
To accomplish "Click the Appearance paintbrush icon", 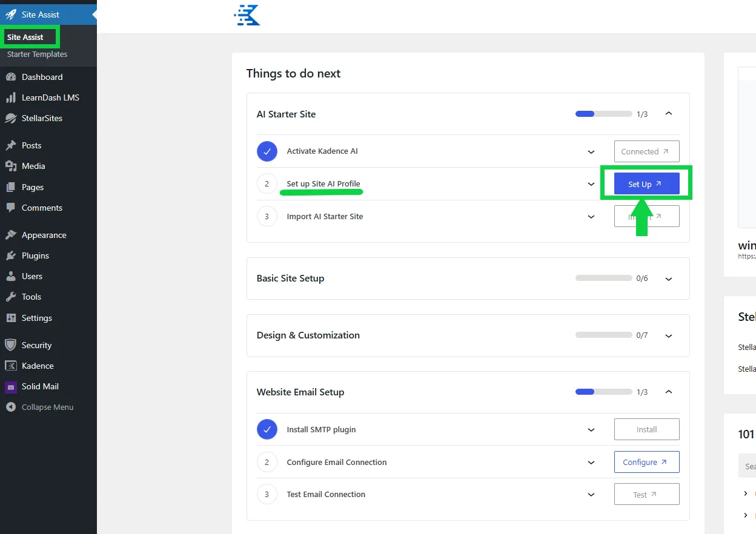I will coord(10,235).
